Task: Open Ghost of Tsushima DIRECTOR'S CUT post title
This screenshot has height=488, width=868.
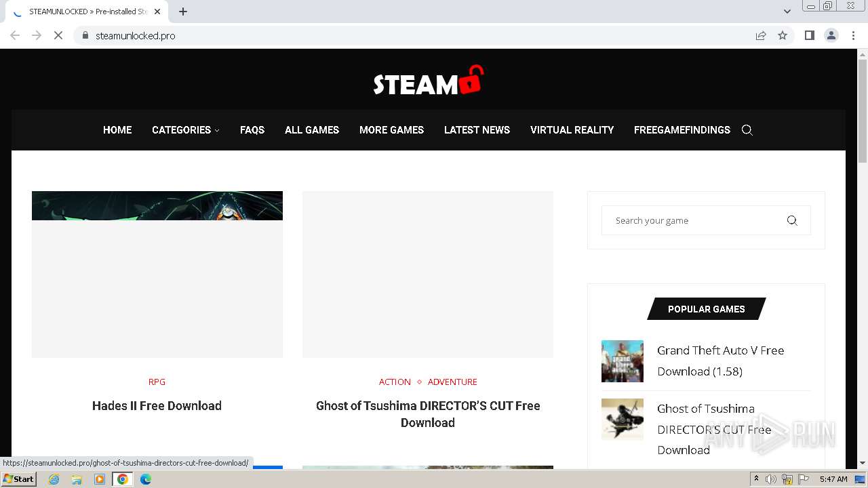Action: 428,414
